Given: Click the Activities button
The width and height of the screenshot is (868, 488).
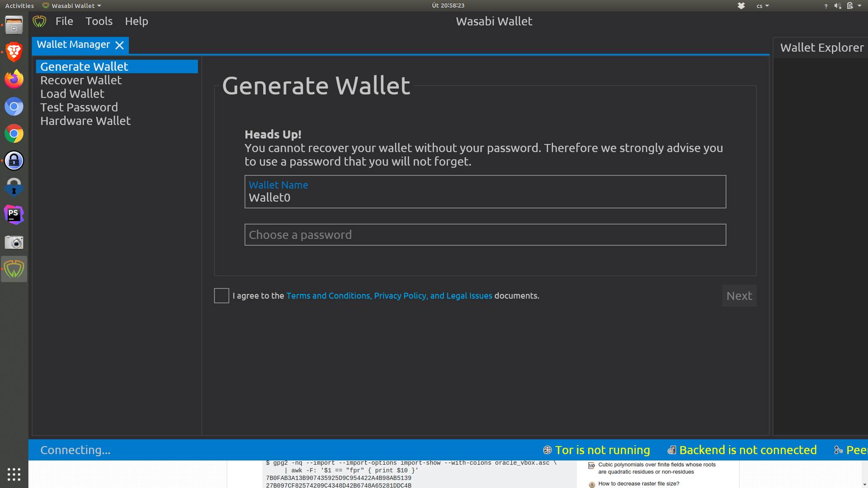Looking at the screenshot, I should click(x=19, y=6).
